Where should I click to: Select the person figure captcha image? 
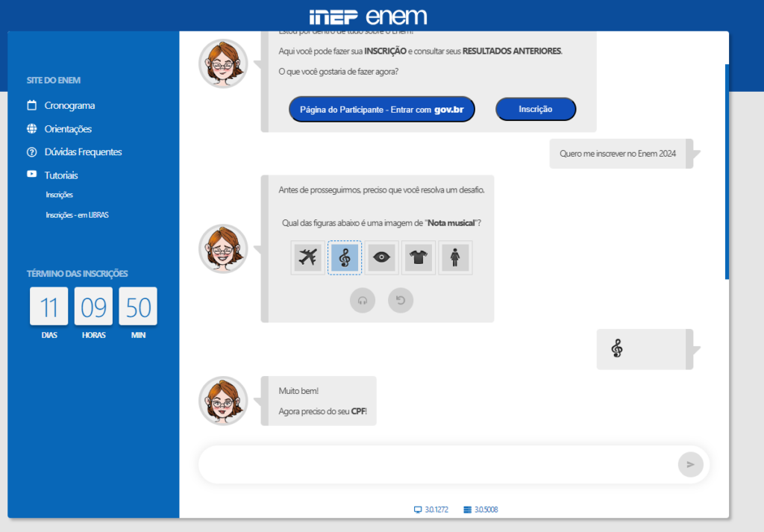455,257
